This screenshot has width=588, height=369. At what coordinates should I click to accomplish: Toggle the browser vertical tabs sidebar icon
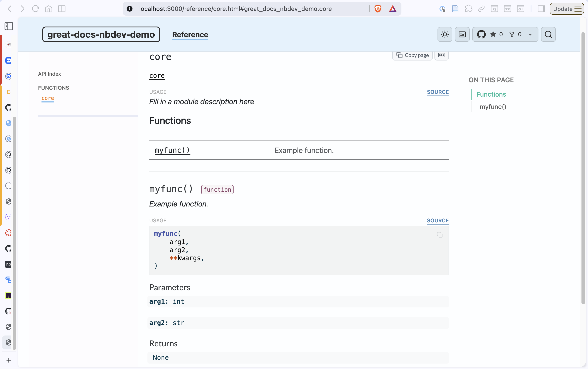click(9, 26)
